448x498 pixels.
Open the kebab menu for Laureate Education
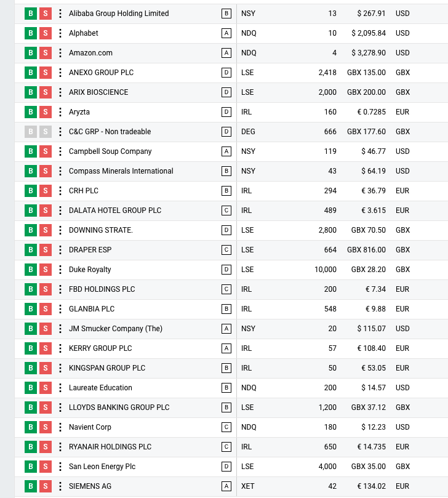(60, 387)
